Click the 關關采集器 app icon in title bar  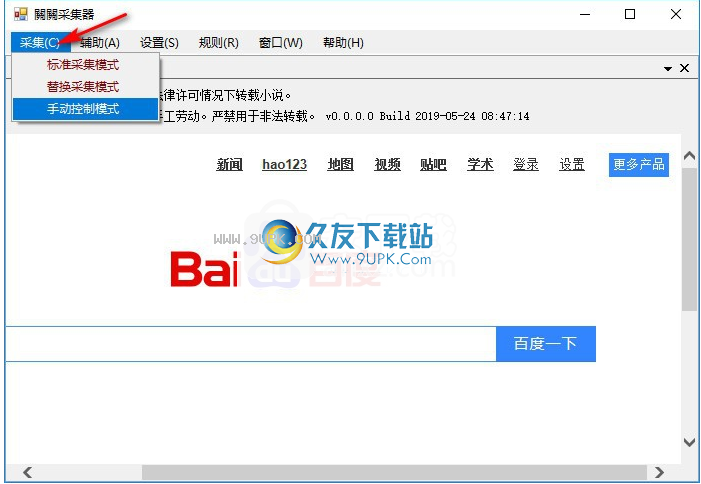[21, 14]
